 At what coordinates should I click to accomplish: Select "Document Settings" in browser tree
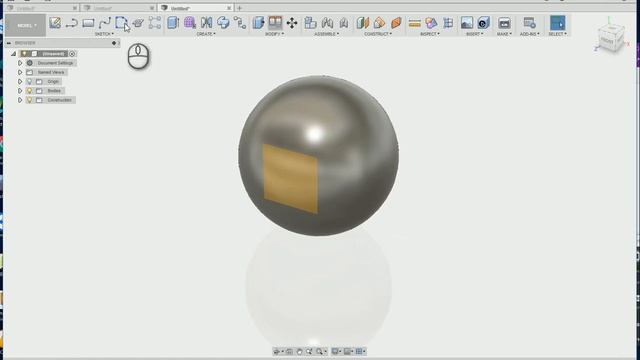click(x=55, y=63)
